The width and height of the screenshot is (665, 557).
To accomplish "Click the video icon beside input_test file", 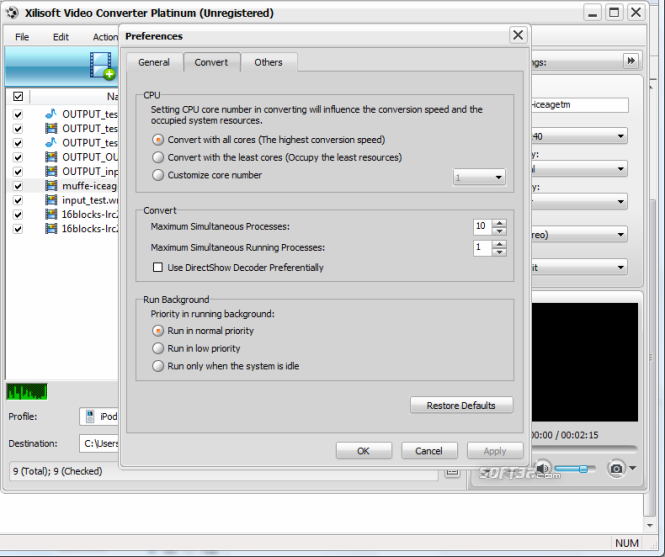I will [51, 200].
